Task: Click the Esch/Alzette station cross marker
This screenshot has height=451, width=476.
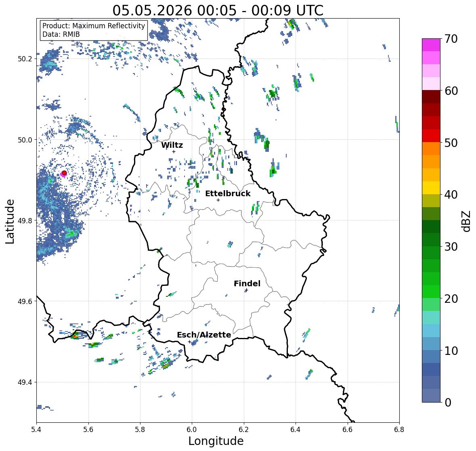Action: (x=189, y=342)
